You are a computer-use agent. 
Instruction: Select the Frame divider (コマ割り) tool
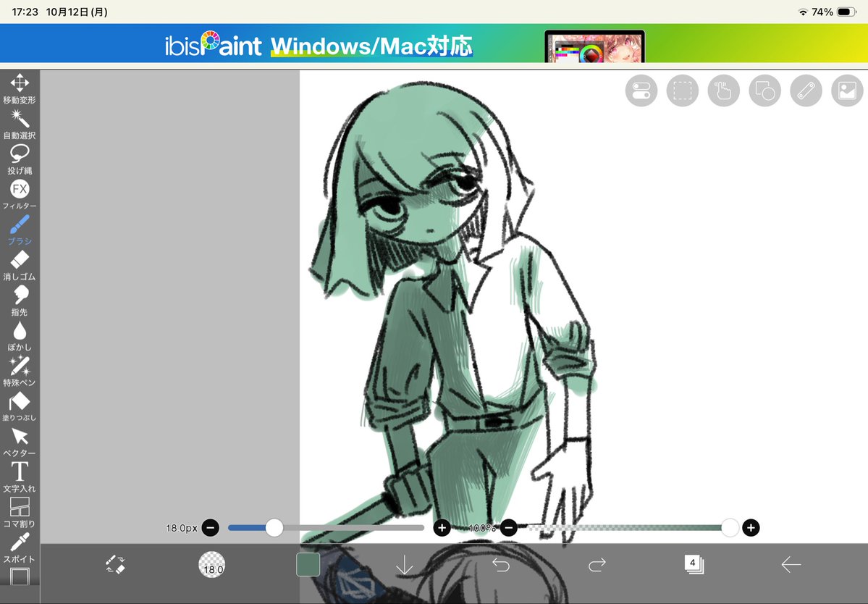click(x=20, y=513)
